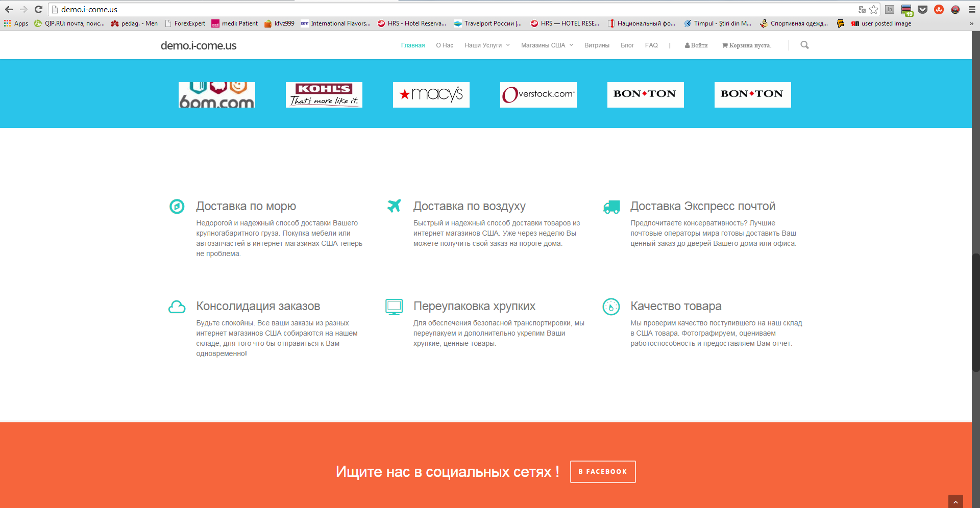Click the Macy's store logo
Viewport: 980px width, 508px height.
click(431, 95)
